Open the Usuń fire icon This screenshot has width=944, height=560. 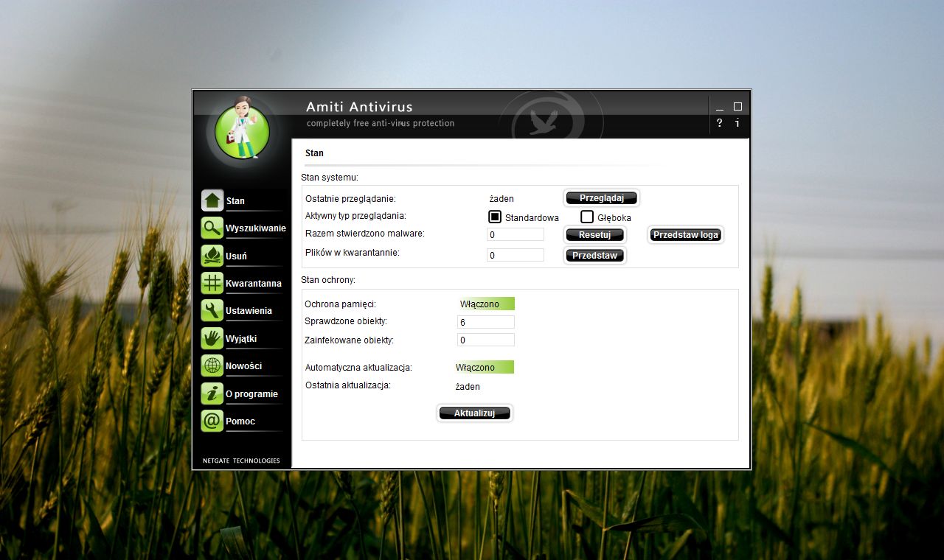pos(212,256)
